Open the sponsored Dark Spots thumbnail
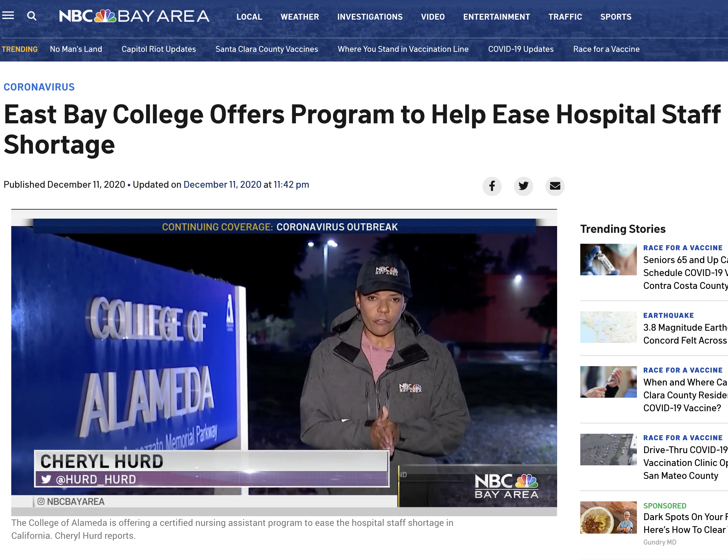The height and width of the screenshot is (560, 728). coord(608,517)
